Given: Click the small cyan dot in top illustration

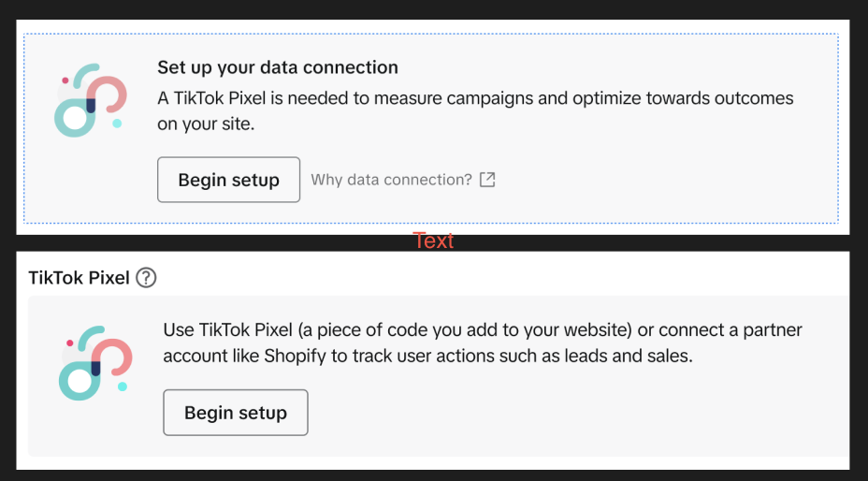Looking at the screenshot, I should (117, 124).
